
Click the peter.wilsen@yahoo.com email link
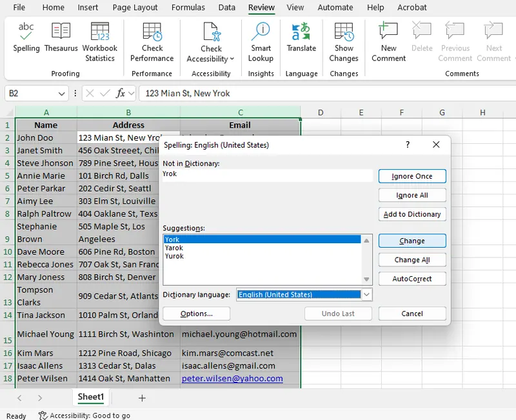(232, 379)
